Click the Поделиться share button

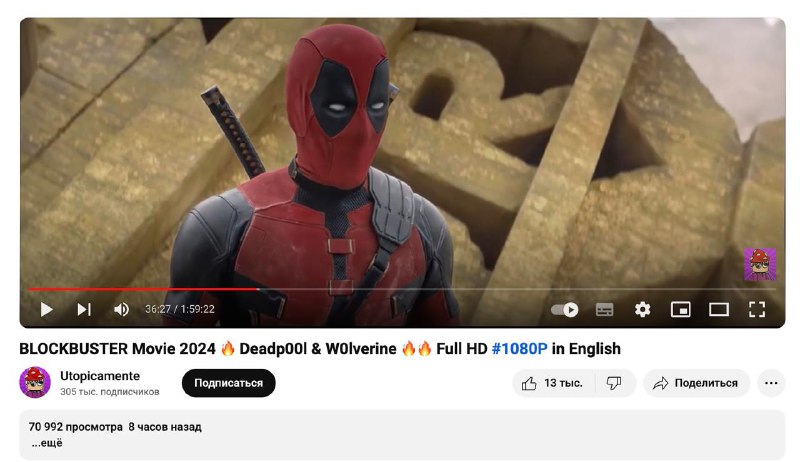click(x=696, y=383)
